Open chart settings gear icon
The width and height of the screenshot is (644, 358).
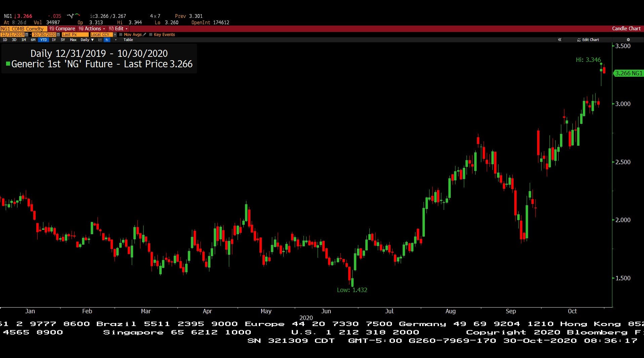pyautogui.click(x=628, y=40)
